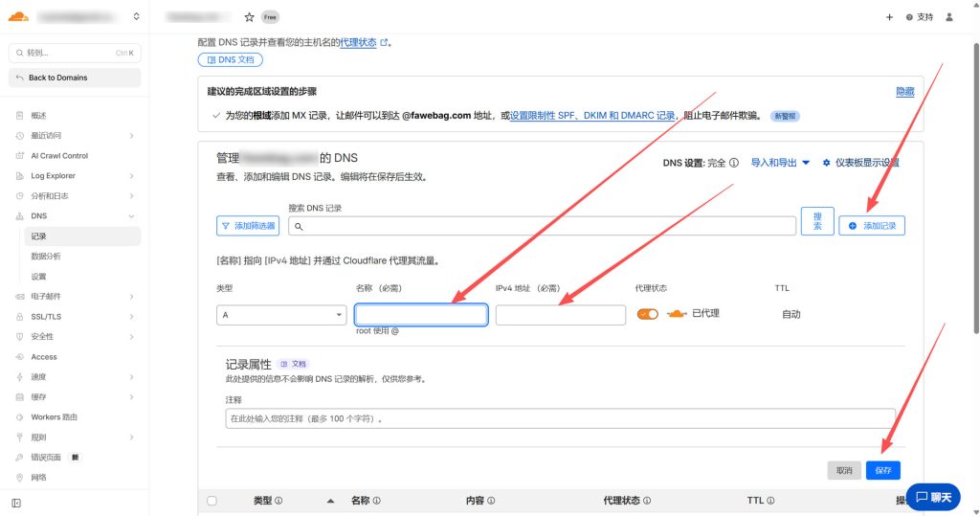Expand the 最近访问 submenu

point(131,136)
